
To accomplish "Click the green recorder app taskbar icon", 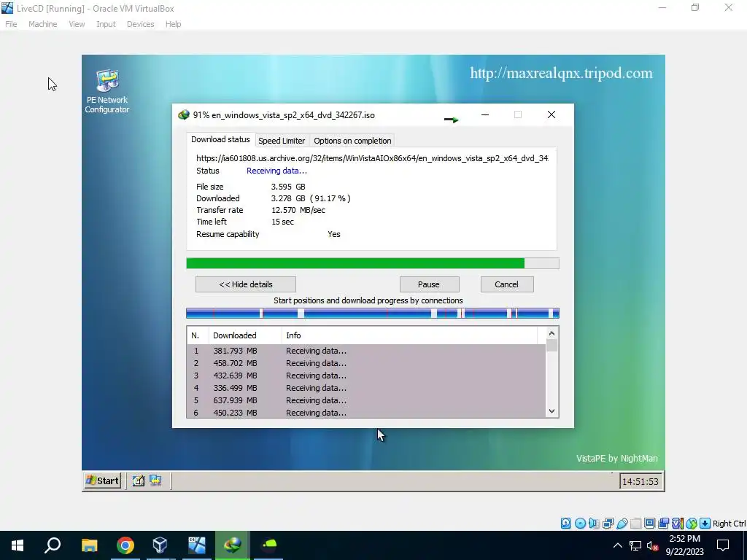I will coord(268,545).
